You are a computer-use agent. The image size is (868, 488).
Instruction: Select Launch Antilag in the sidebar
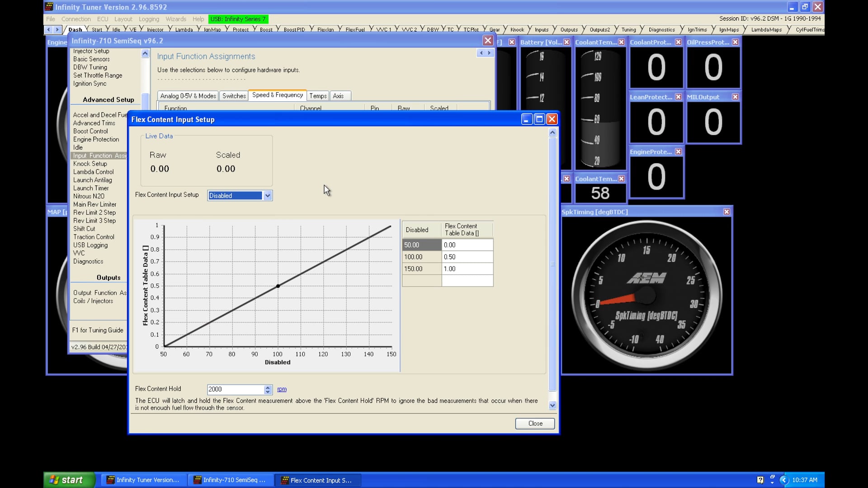click(93, 180)
